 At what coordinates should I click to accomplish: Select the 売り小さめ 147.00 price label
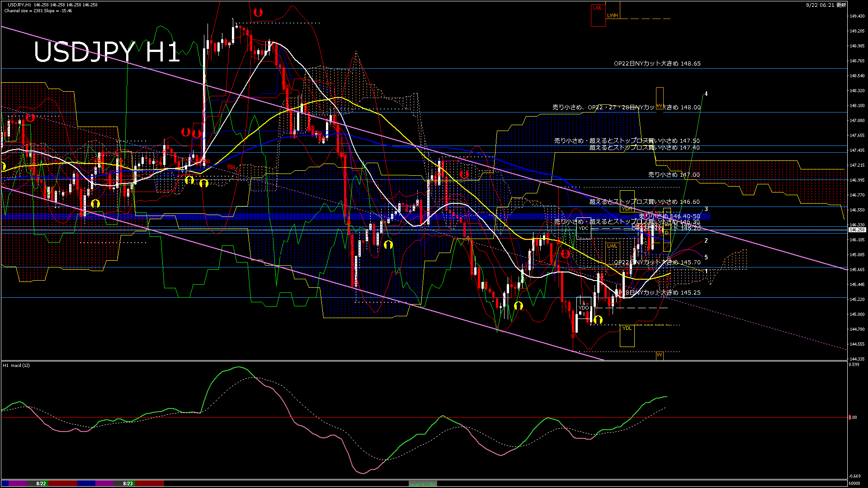coord(674,174)
